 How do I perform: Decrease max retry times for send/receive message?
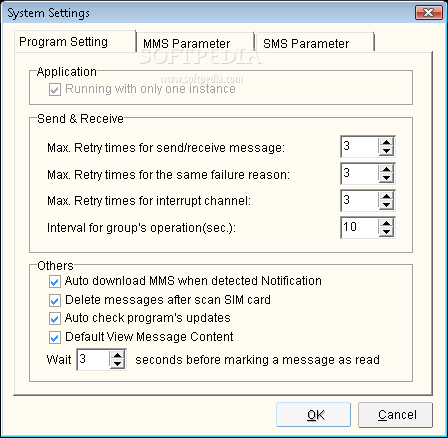pos(386,151)
